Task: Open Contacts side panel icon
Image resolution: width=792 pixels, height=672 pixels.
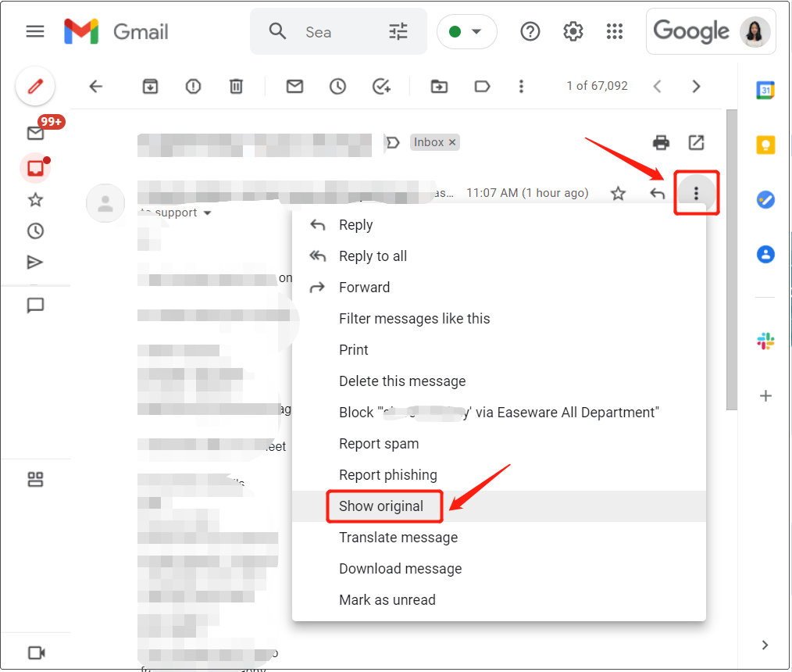Action: click(765, 254)
